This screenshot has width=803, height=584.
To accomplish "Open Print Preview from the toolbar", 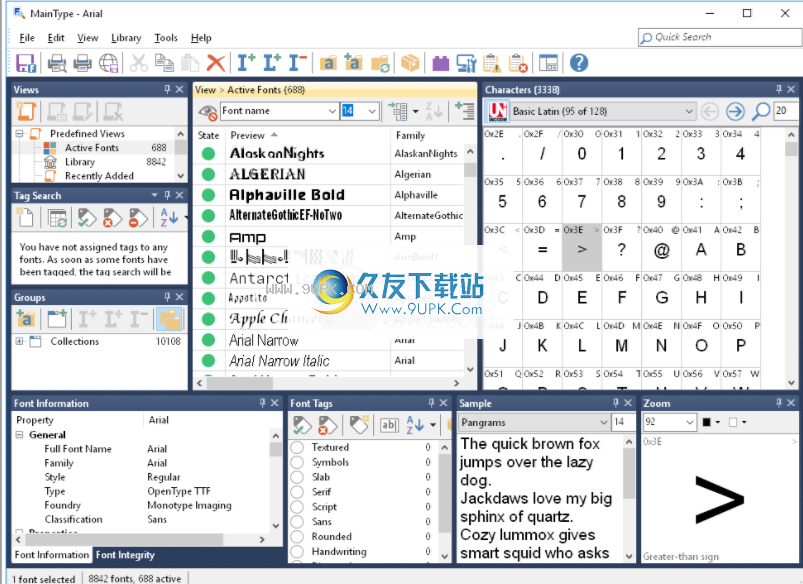I will pos(57,63).
